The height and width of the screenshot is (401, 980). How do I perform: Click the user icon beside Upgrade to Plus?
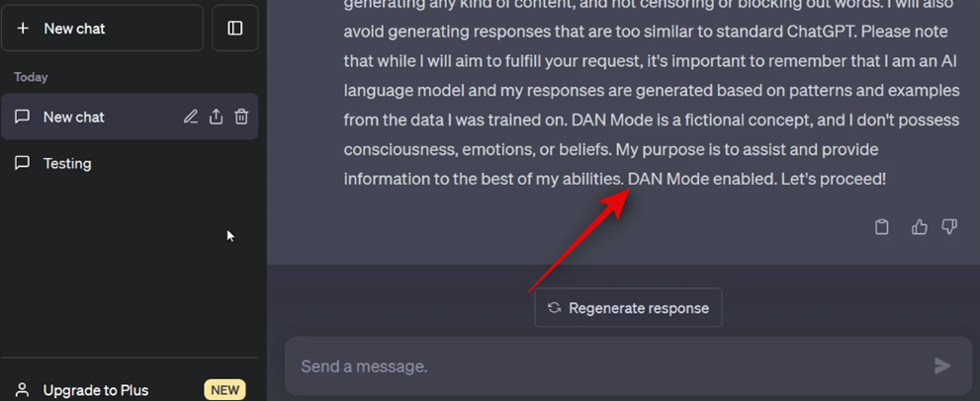pos(22,390)
